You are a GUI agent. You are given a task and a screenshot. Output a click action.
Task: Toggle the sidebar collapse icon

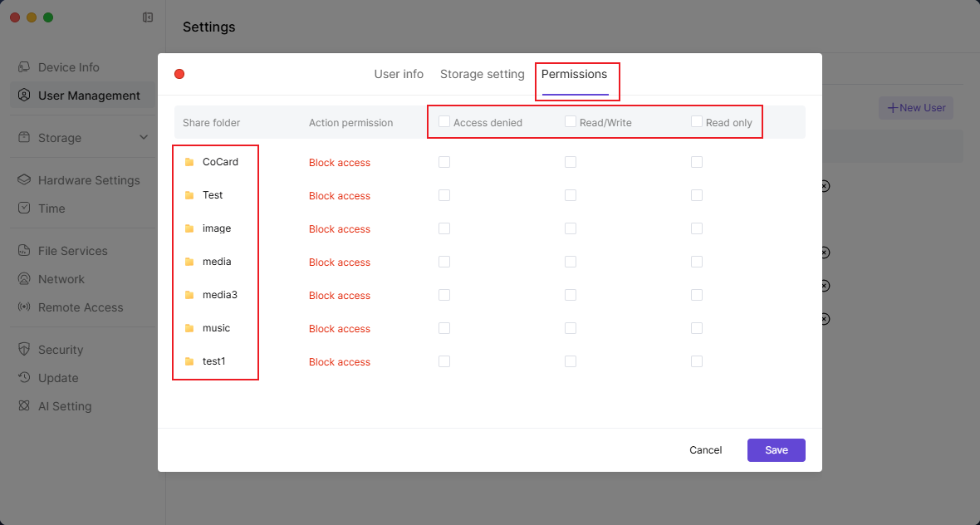pyautogui.click(x=148, y=17)
